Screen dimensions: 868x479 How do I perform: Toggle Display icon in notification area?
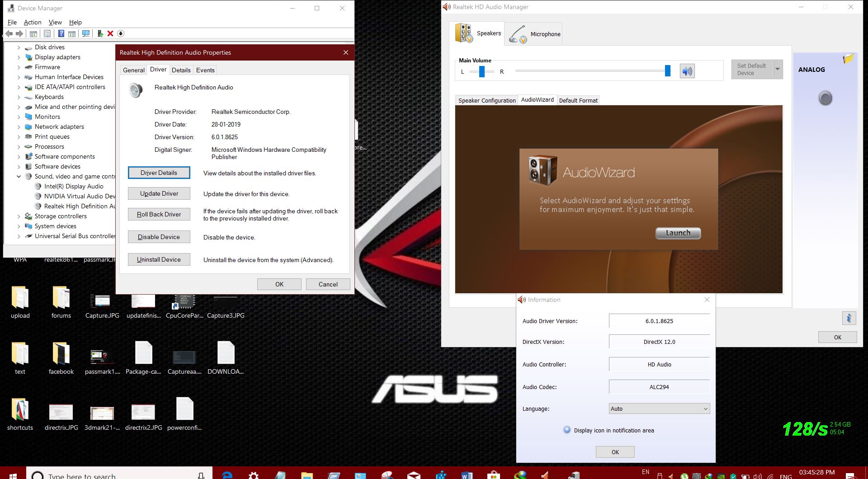tap(567, 430)
